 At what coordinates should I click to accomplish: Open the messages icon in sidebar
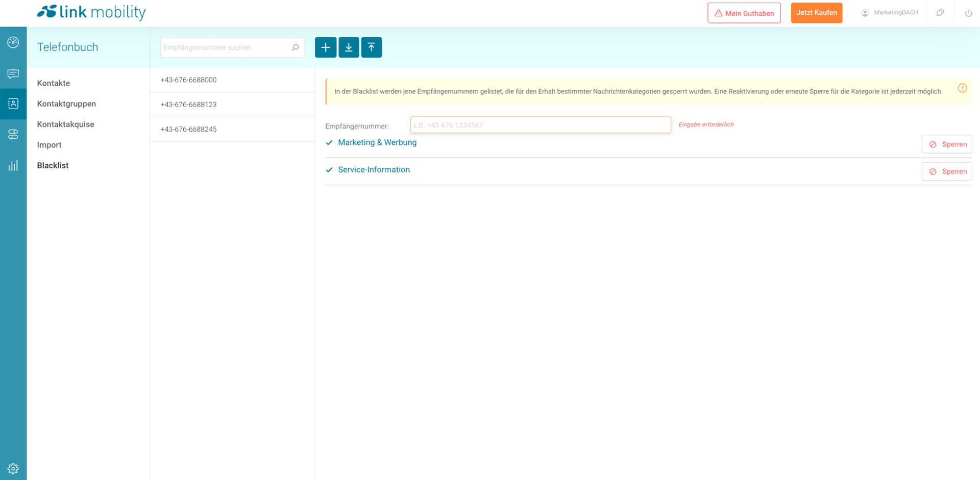coord(13,74)
